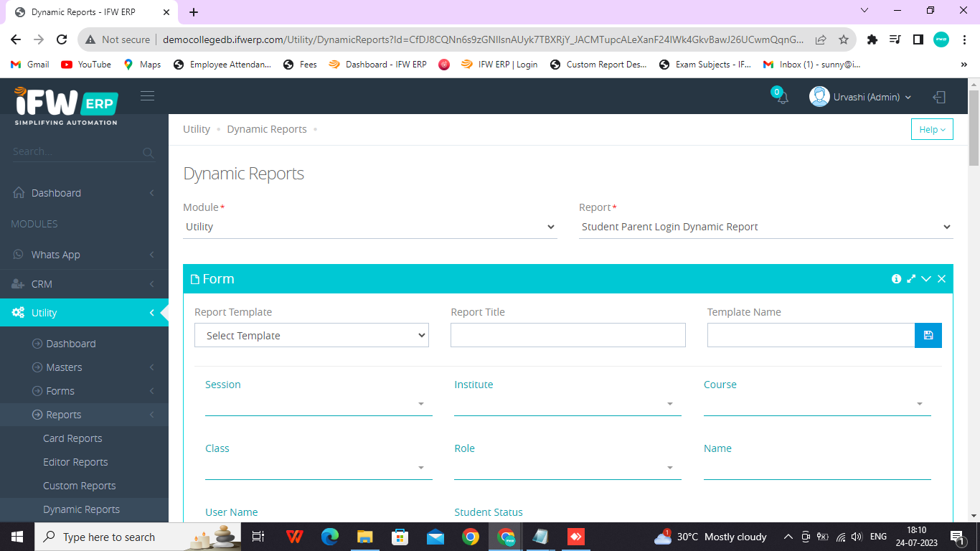Show more bookmarks with the double chevron
The height and width of the screenshot is (551, 980).
[963, 65]
